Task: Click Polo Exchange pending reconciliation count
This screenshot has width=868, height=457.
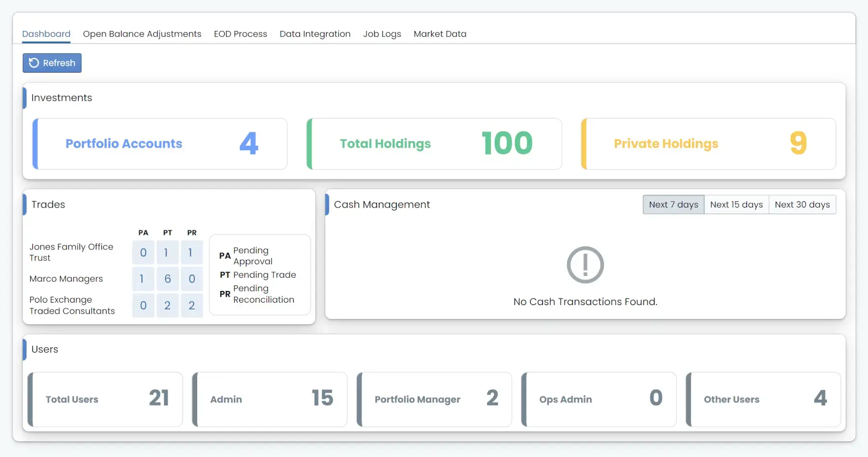Action: point(191,305)
